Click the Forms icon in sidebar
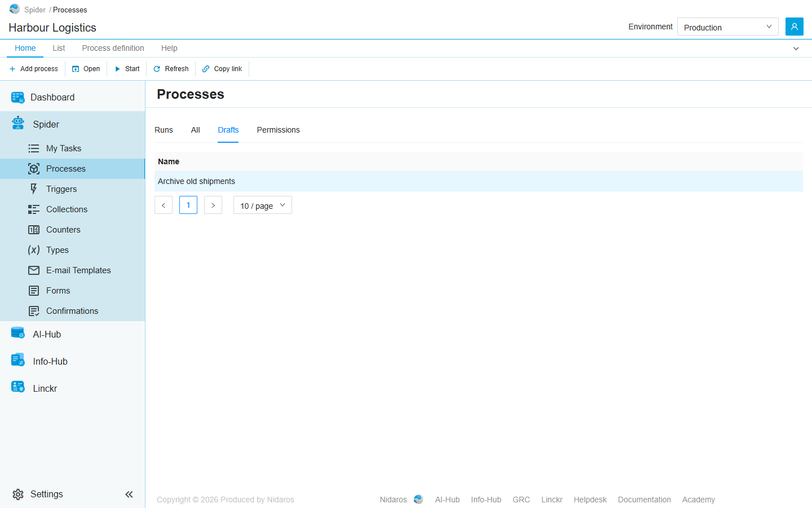 [34, 291]
